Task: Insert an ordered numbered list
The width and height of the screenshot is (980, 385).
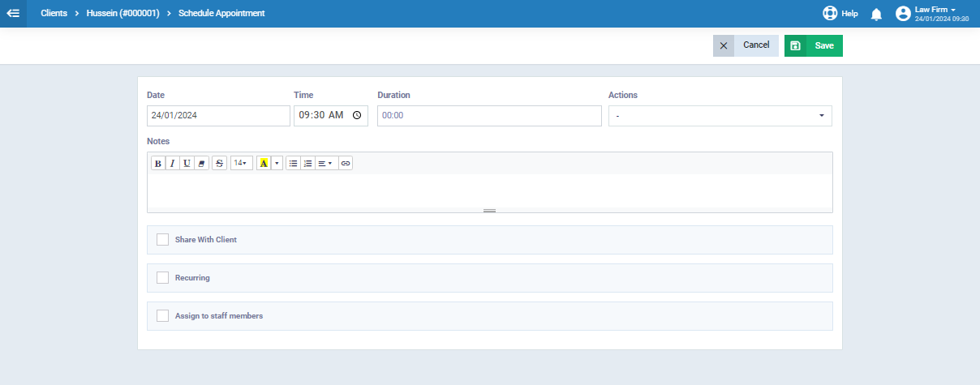Action: 307,163
